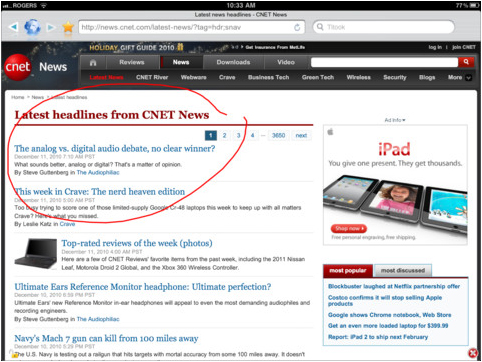The image size is (482, 362).
Task: Open loaded laptop for $399.99 story
Action: coord(388,326)
